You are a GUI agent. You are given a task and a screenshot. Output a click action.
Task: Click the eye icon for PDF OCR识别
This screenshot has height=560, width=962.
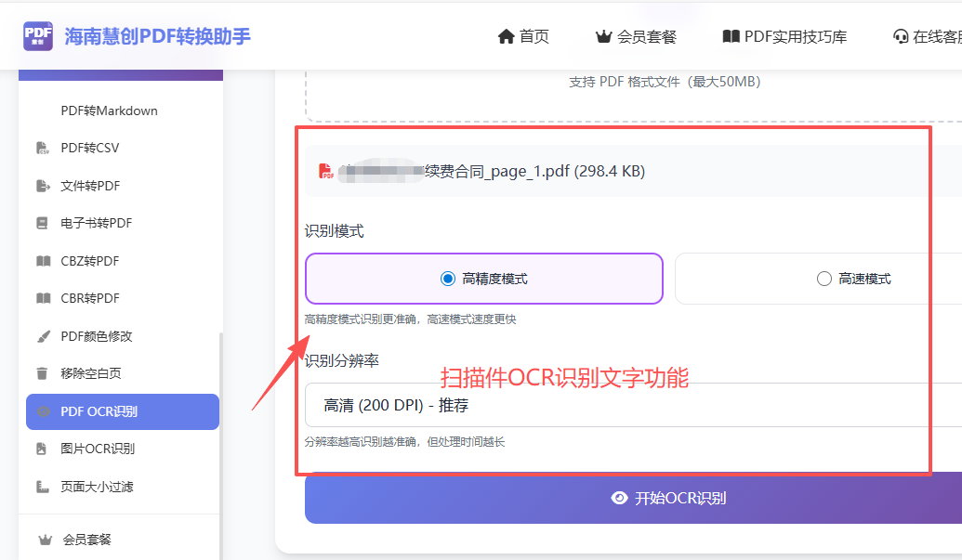click(x=44, y=411)
